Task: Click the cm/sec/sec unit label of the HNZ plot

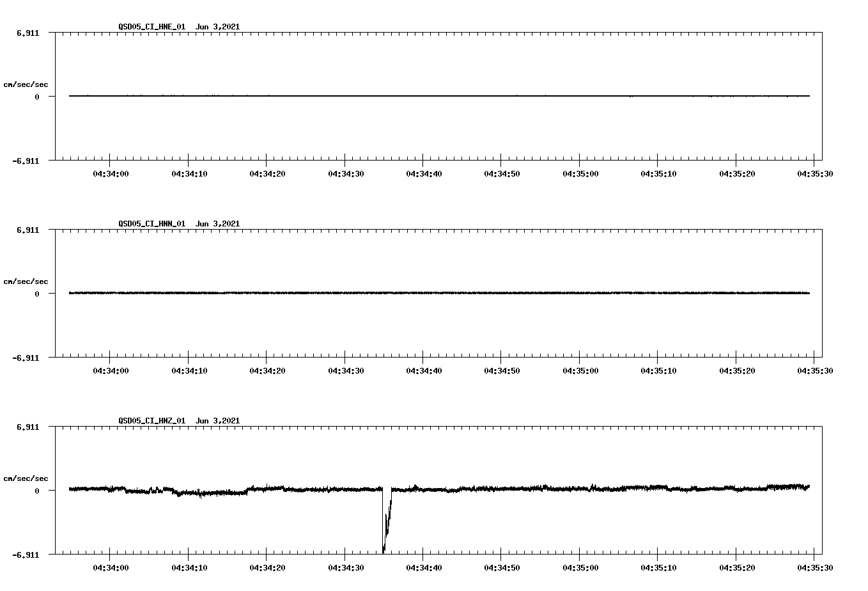Action: 26,478
